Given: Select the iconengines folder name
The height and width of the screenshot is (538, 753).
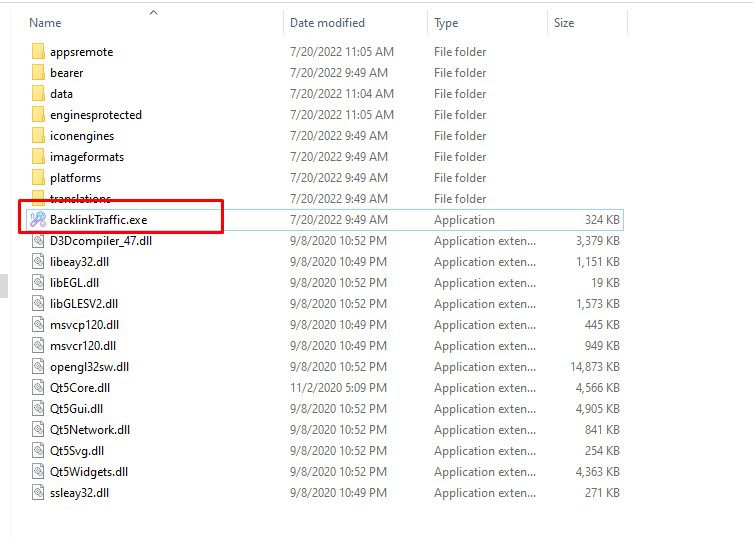Looking at the screenshot, I should [82, 136].
